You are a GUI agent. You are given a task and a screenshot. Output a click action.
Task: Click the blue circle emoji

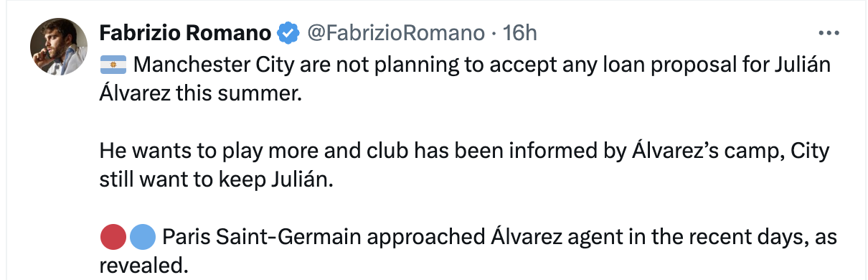[x=142, y=236]
